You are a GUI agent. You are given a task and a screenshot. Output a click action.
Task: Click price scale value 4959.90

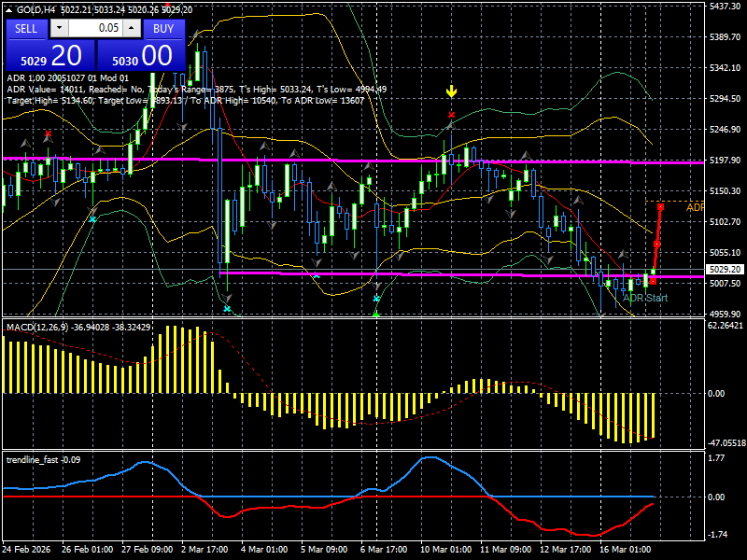click(x=725, y=315)
